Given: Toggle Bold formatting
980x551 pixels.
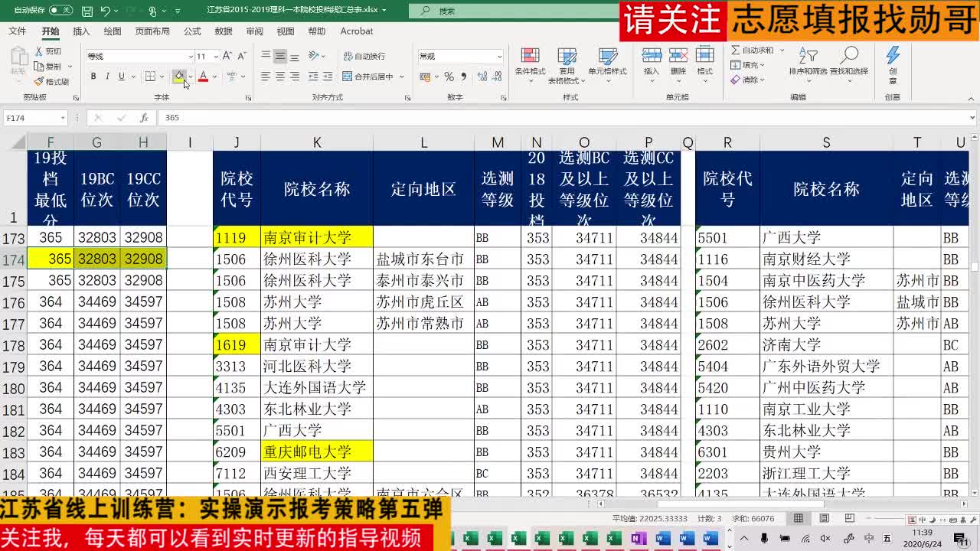Looking at the screenshot, I should (93, 77).
